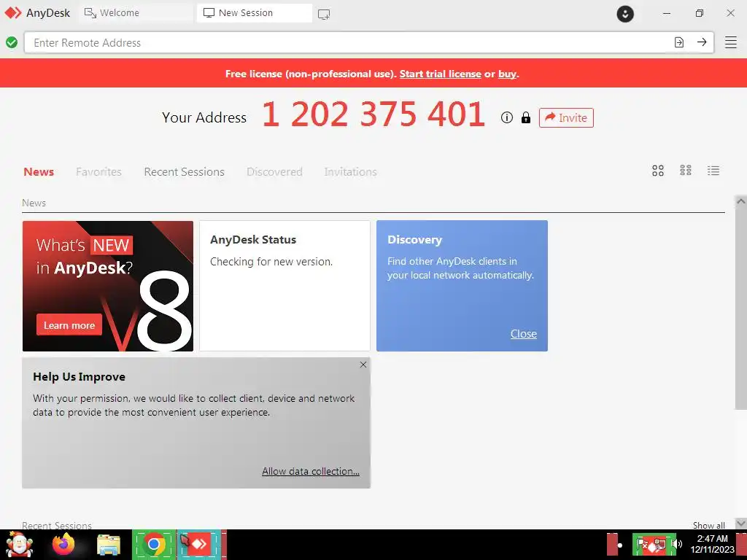The image size is (747, 560).
Task: Click the AnyDesk Status card
Action: [285, 286]
